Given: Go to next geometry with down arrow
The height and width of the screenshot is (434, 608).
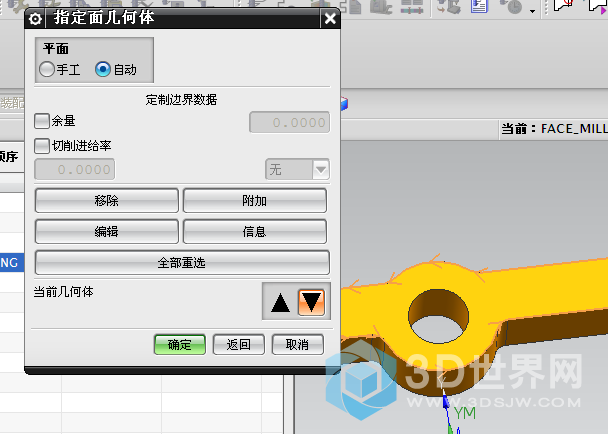Looking at the screenshot, I should tap(311, 302).
